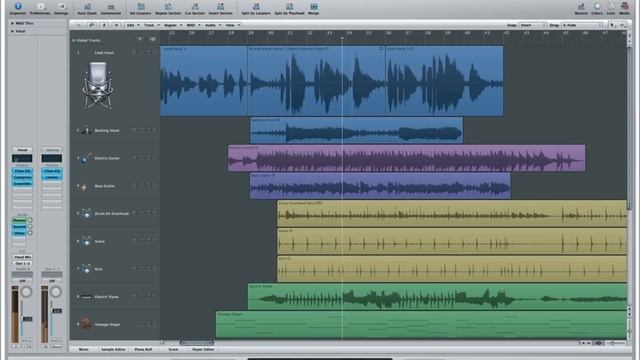The image size is (640, 360).
Task: Click the Snare track drum icon
Action: click(85, 241)
